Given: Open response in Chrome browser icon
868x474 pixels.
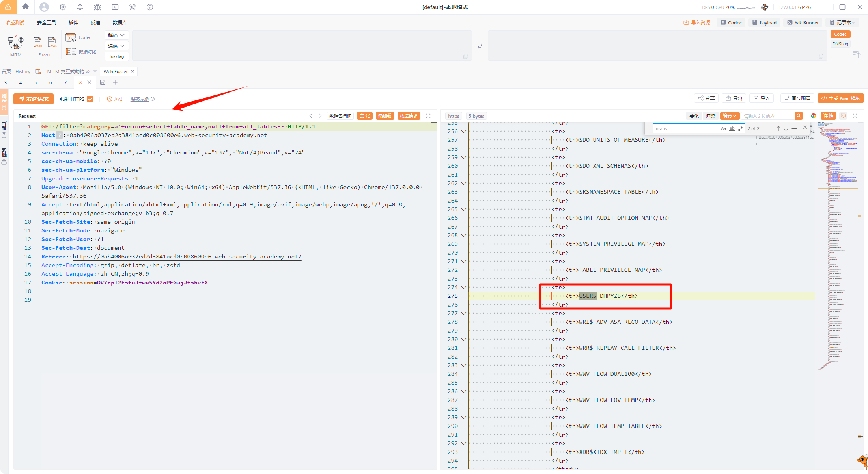Looking at the screenshot, I should (x=813, y=116).
